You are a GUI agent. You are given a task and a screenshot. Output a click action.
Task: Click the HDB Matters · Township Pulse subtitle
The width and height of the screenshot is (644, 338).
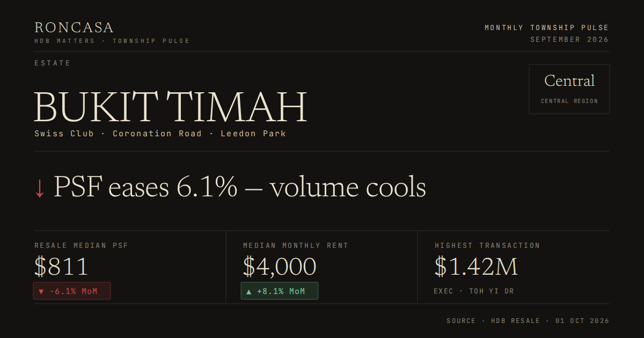(x=112, y=41)
